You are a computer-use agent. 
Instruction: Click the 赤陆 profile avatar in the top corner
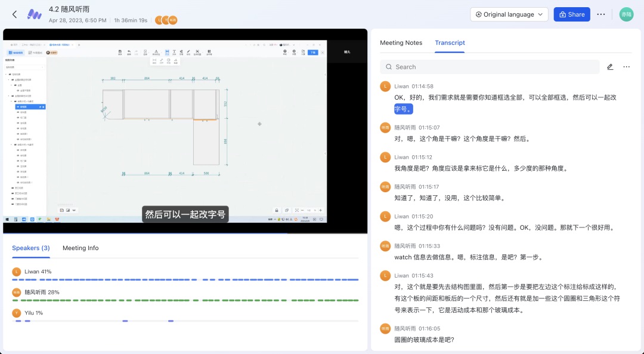coord(626,14)
